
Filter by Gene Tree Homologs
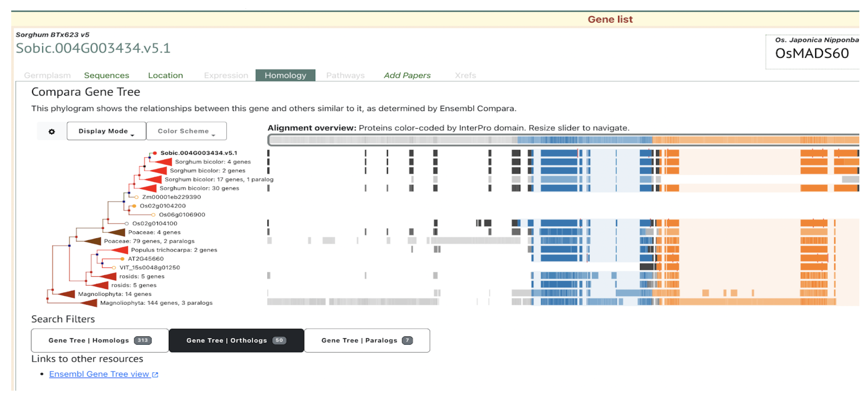[100, 340]
